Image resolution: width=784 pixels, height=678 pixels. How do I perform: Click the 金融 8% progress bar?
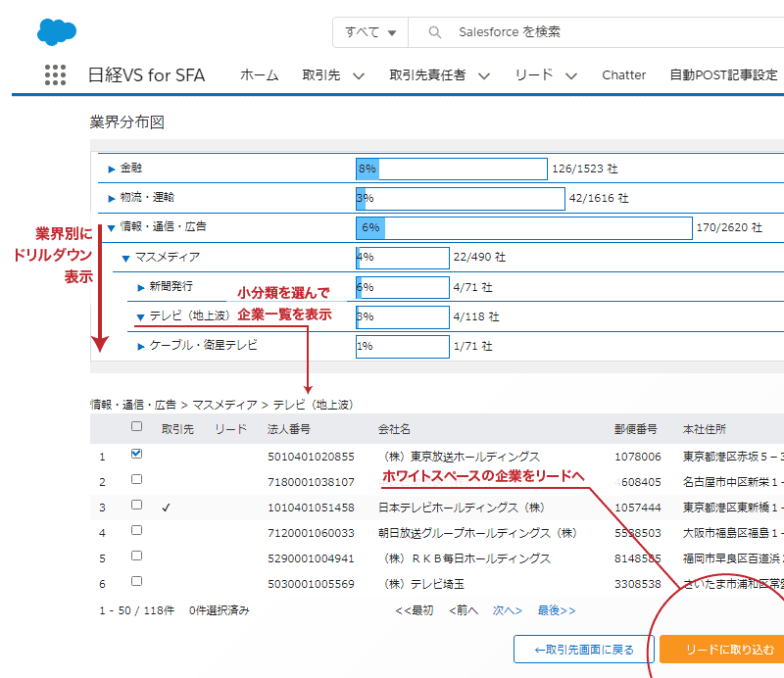pyautogui.click(x=452, y=169)
